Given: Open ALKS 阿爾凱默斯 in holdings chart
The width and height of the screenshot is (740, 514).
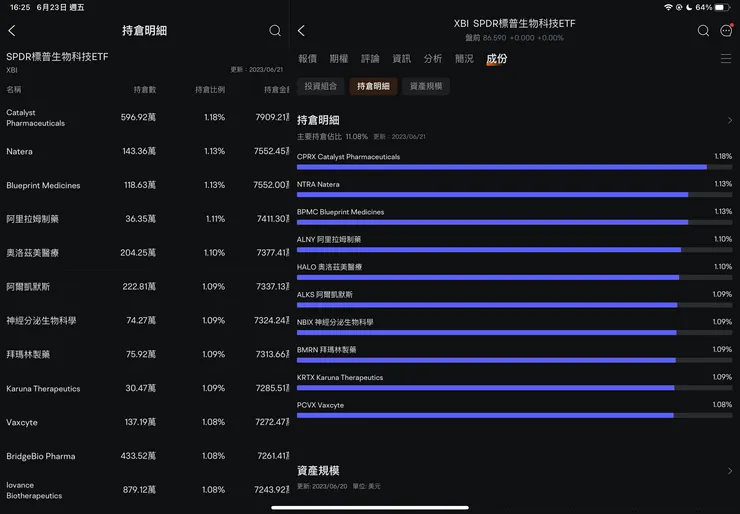Looking at the screenshot, I should click(x=325, y=295).
